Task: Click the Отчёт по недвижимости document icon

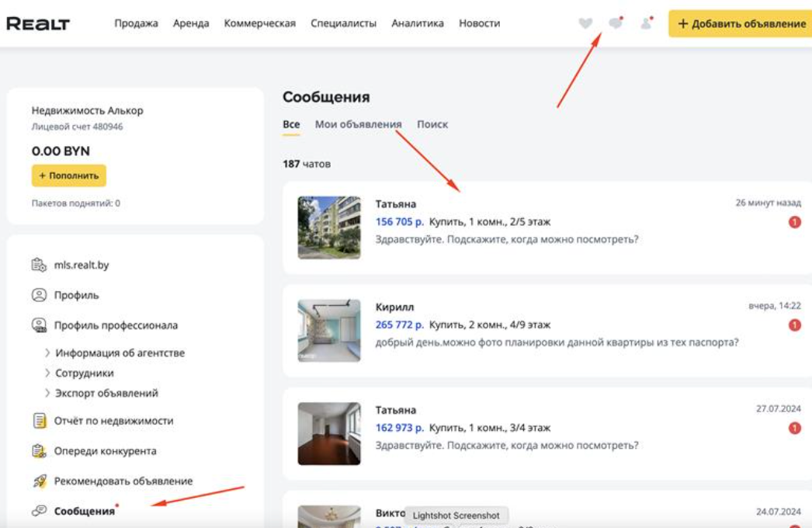Action: point(39,420)
